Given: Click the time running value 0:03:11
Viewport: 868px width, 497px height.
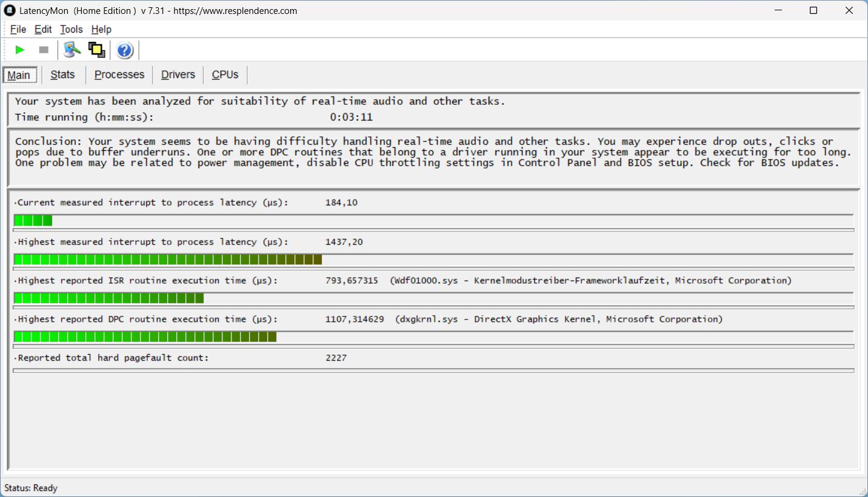Looking at the screenshot, I should pyautogui.click(x=351, y=117).
